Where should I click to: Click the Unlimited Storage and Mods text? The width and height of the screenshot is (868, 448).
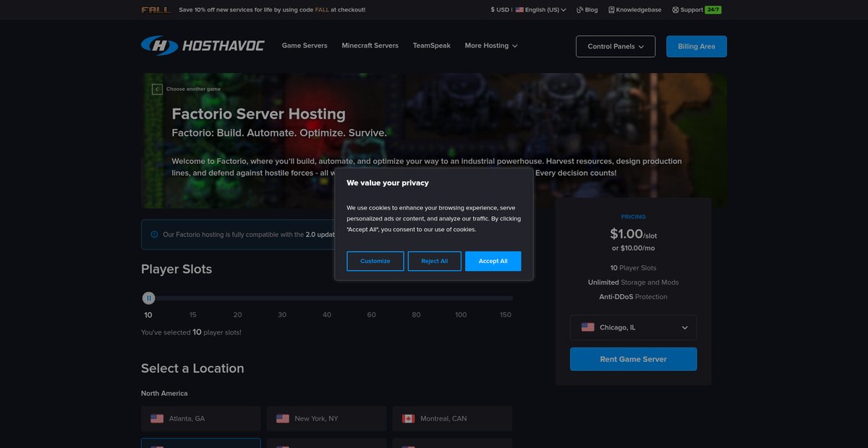coord(634,283)
